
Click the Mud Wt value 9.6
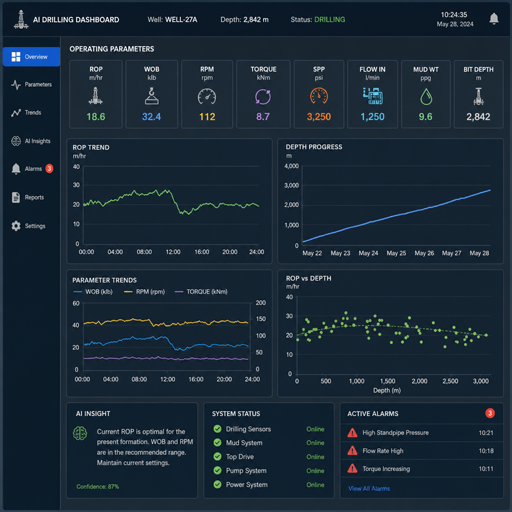(426, 117)
